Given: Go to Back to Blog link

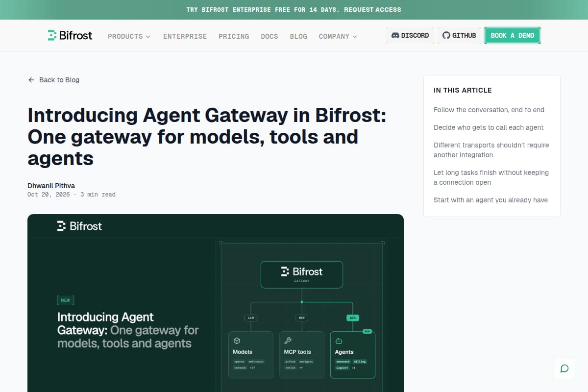Looking at the screenshot, I should tap(53, 80).
